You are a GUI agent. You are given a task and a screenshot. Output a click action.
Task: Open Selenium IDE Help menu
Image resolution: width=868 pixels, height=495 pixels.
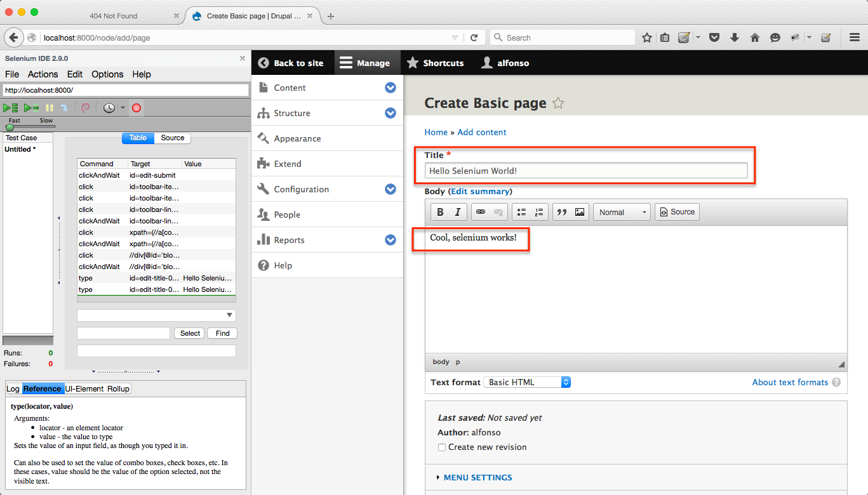142,74
